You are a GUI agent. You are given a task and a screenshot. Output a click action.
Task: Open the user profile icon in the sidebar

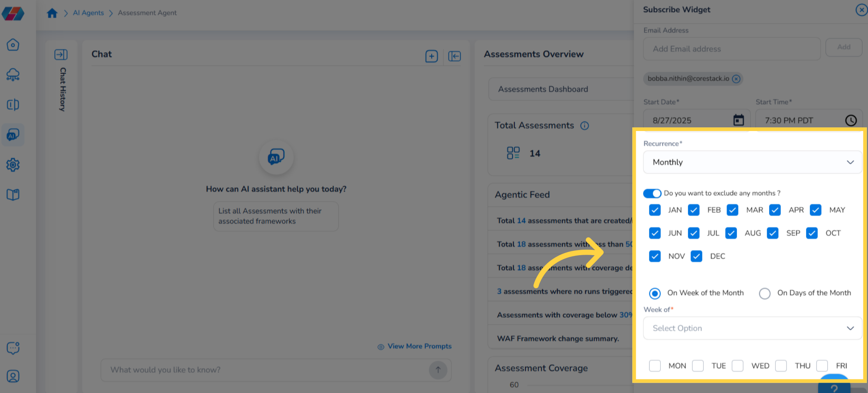pyautogui.click(x=13, y=376)
